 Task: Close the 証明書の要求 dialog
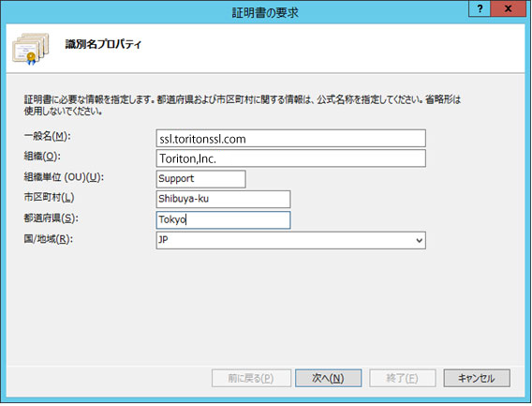[x=508, y=8]
